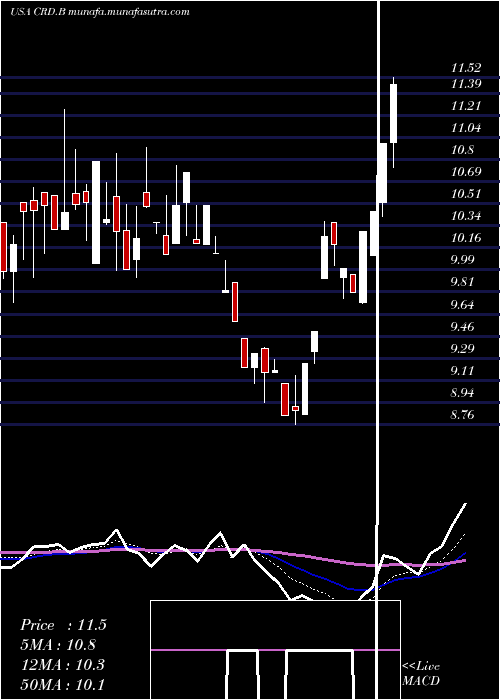Click the <<Live MACD label
Screen dimensions: 500x700
click(x=421, y=674)
